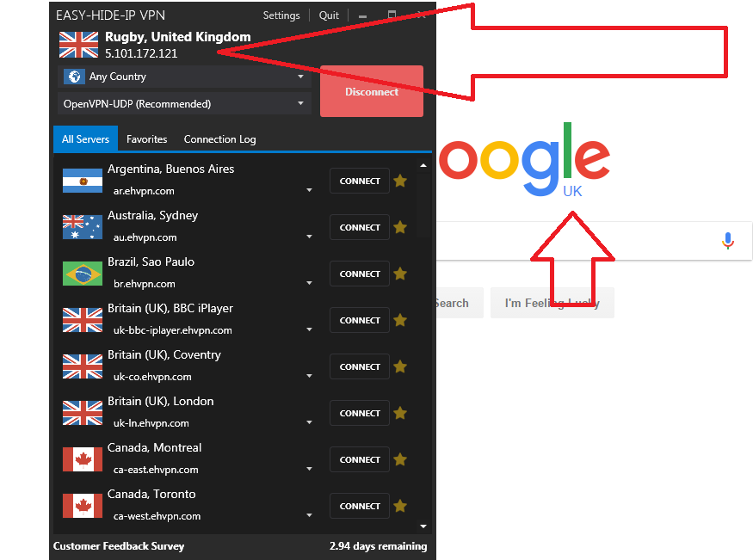The image size is (753, 560).
Task: Click the Australia flag icon
Action: click(83, 227)
